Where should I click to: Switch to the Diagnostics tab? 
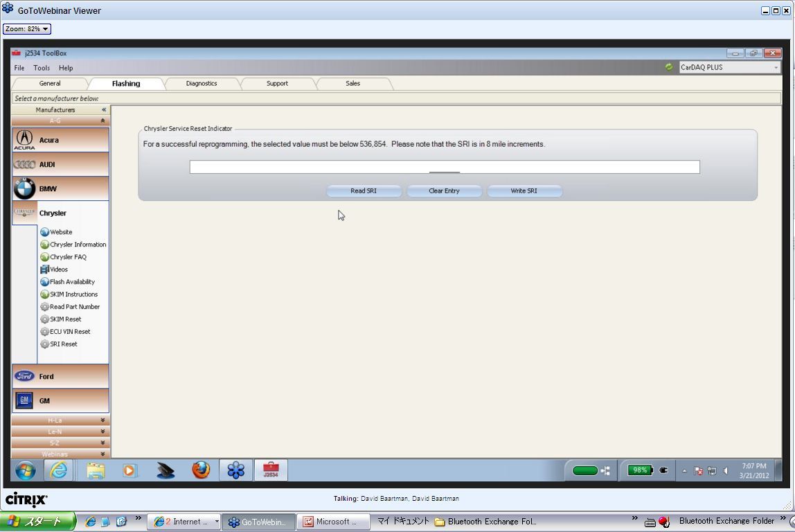coord(202,83)
